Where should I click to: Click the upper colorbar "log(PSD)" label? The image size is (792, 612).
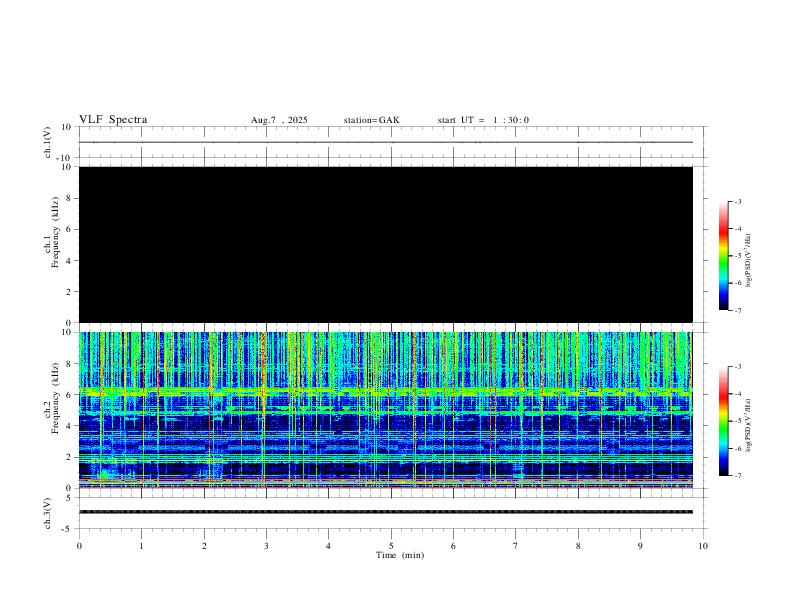point(748,260)
